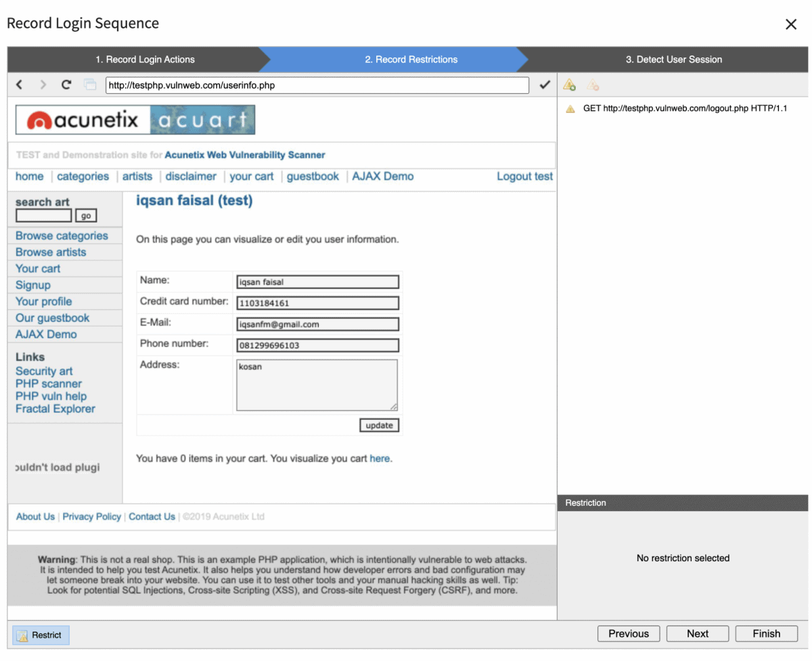Click the Restriction panel header

pyautogui.click(x=683, y=503)
